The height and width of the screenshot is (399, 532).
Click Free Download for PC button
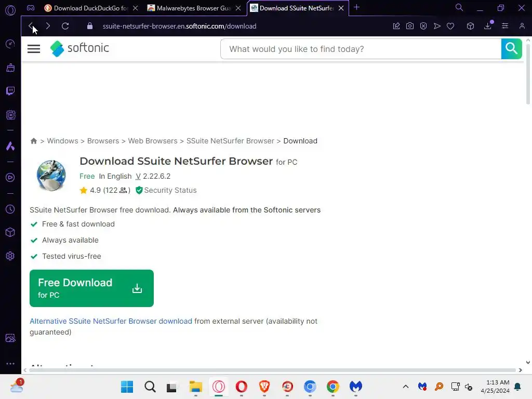tap(91, 288)
